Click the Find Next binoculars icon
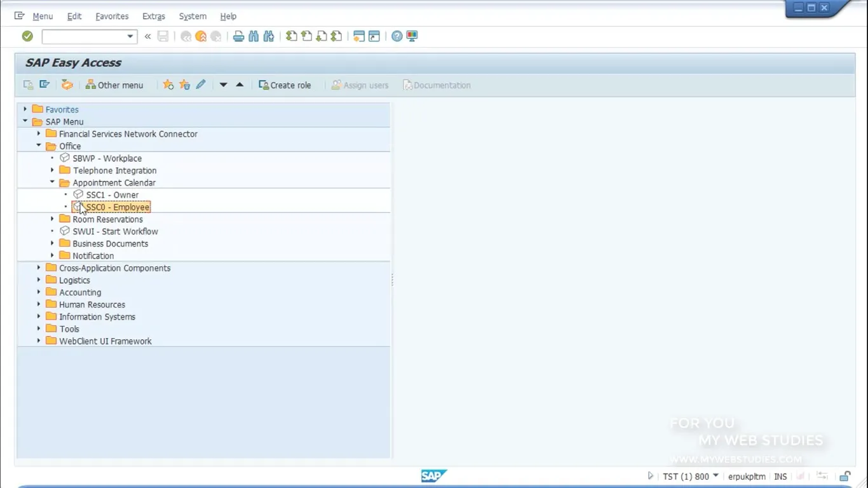 click(269, 36)
